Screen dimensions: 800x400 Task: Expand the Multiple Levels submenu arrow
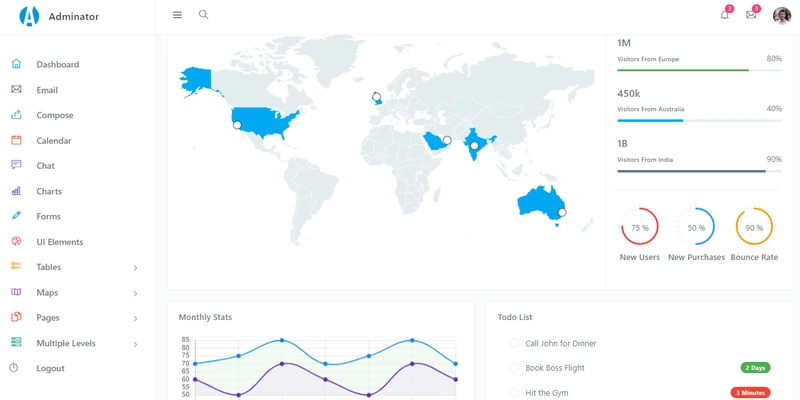(x=135, y=344)
